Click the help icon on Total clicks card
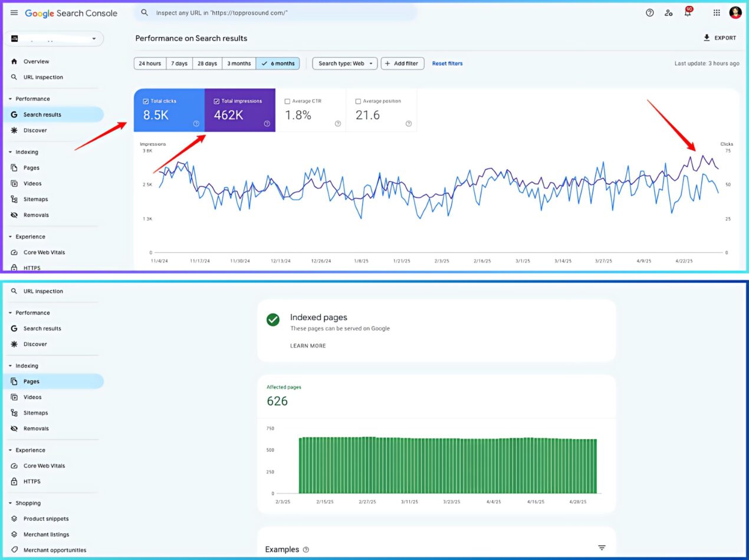 click(196, 124)
